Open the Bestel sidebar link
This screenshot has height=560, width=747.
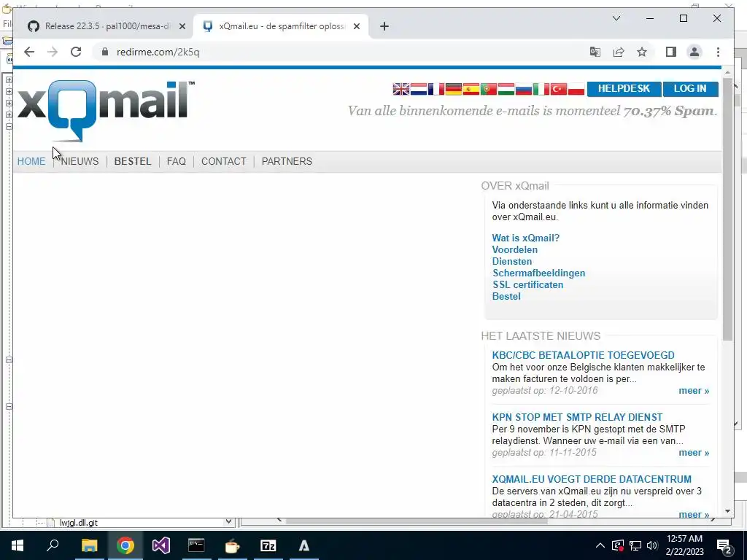click(506, 296)
